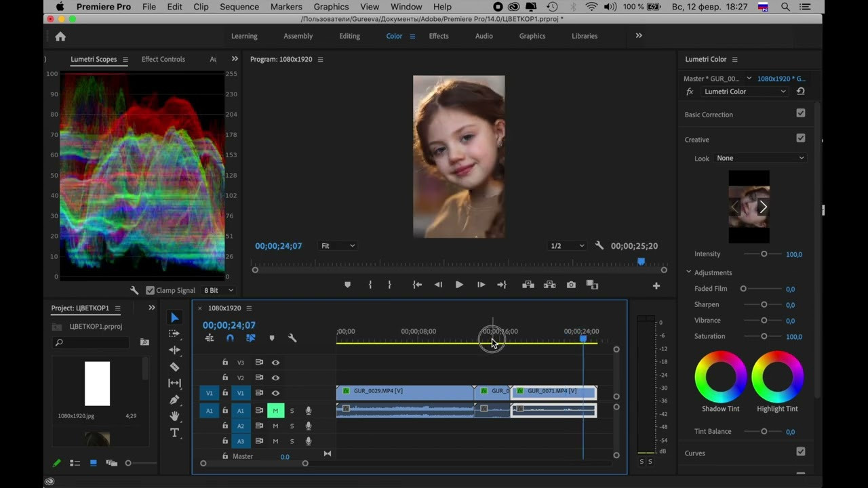Viewport: 868px width, 488px height.
Task: Click the Export Frame camera icon
Action: click(x=571, y=285)
